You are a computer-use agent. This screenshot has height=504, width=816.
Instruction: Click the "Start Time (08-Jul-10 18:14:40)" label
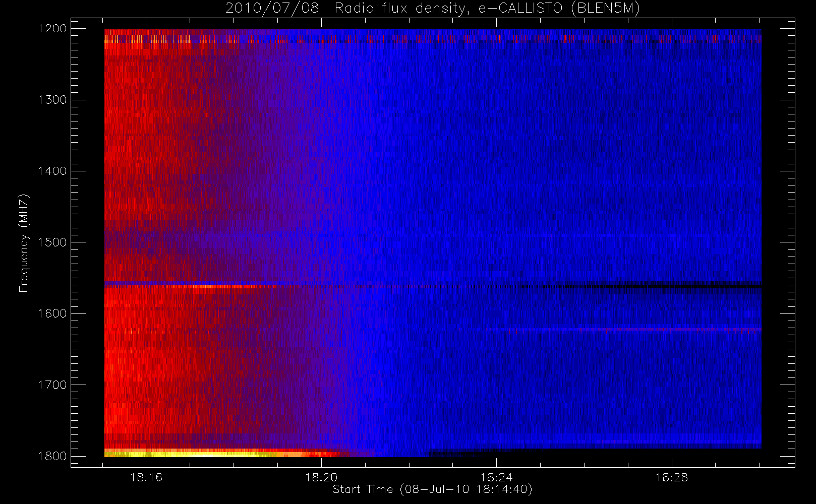[x=432, y=489]
